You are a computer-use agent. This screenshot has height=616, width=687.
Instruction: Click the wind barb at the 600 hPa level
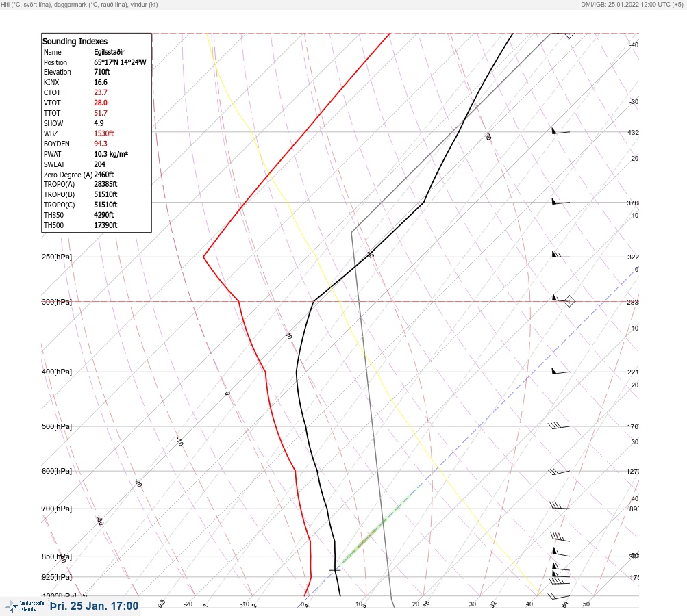pyautogui.click(x=559, y=472)
